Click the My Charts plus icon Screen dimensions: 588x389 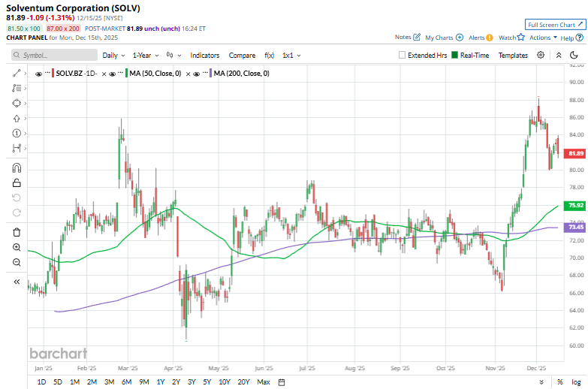coord(460,38)
